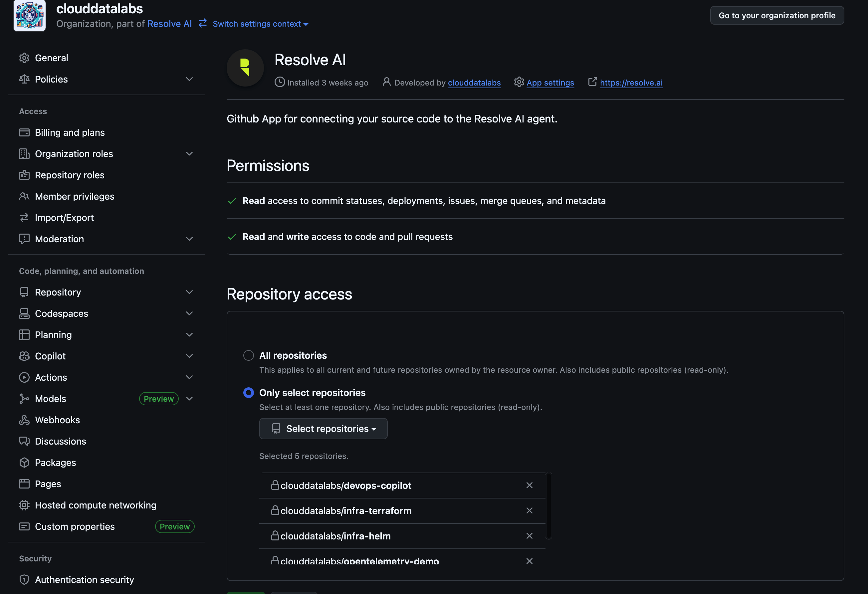Viewport: 868px width, 594px height.
Task: Expand the Organization roles chevron
Action: pos(189,154)
